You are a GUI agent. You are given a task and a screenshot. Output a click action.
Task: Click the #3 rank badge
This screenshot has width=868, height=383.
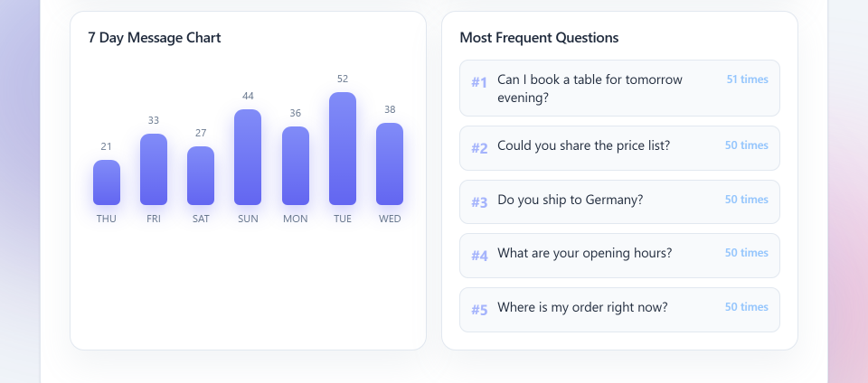(x=479, y=202)
